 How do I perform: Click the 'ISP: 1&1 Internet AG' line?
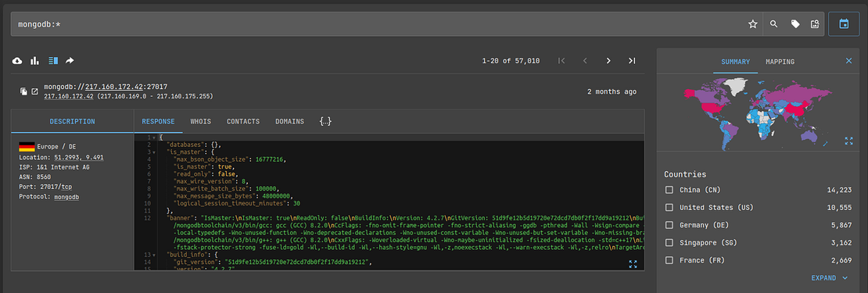tap(54, 167)
